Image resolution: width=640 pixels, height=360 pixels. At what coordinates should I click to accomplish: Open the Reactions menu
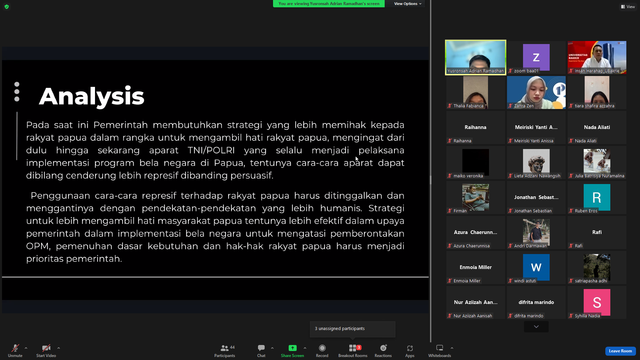click(x=383, y=350)
